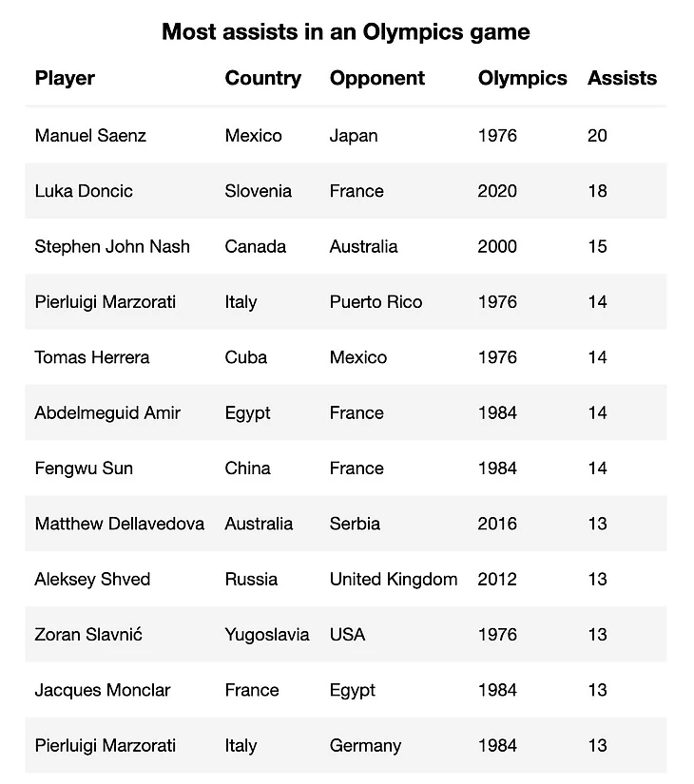694x784 pixels.
Task: Select the Yugoslavia country cell
Action: (x=267, y=634)
